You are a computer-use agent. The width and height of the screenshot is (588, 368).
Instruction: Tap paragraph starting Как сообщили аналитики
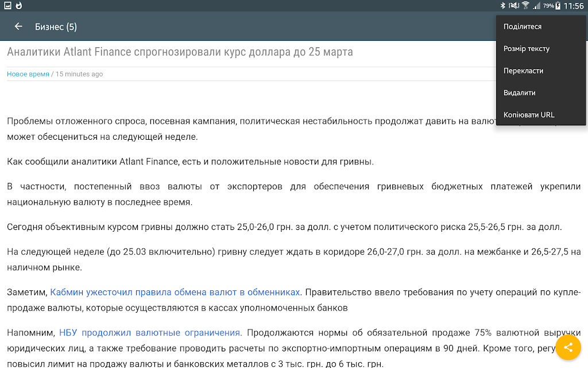(191, 162)
